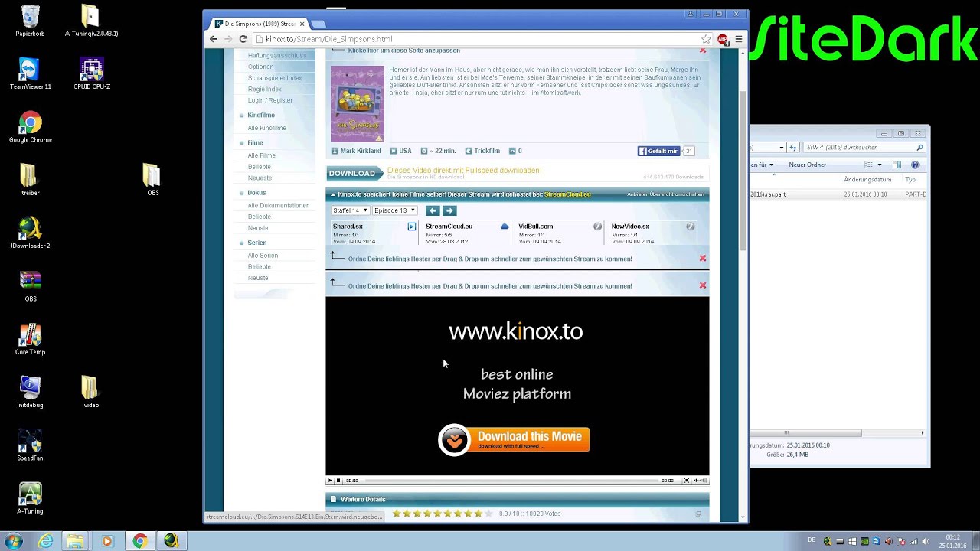Go to next episode arrow
This screenshot has width=980, height=551.
pyautogui.click(x=449, y=210)
